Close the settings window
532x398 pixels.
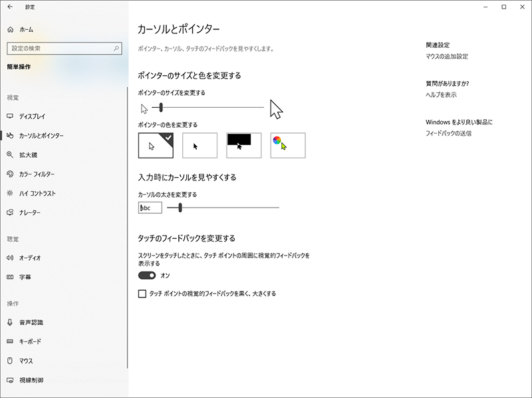pyautogui.click(x=522, y=7)
